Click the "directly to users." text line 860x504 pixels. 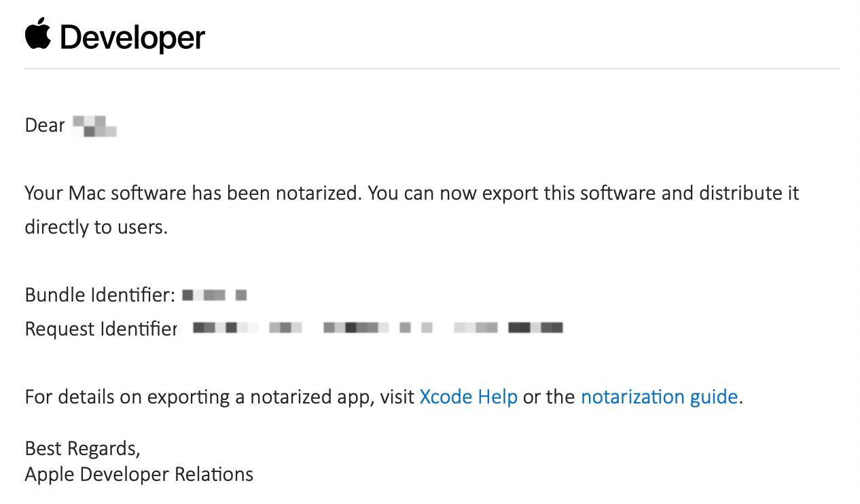tap(96, 227)
